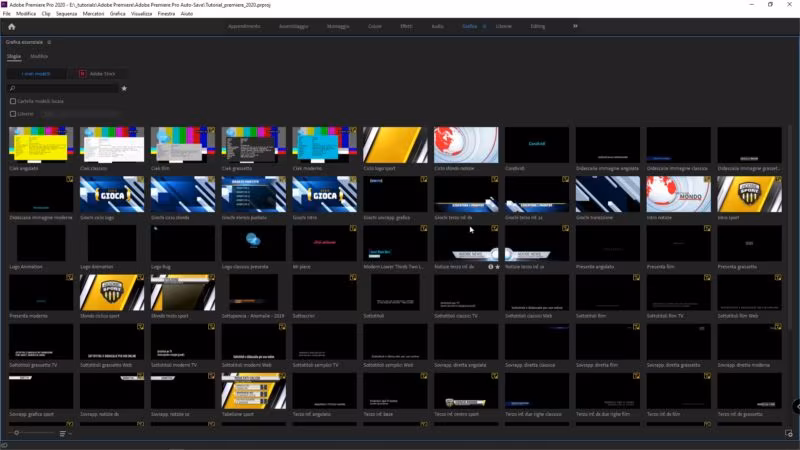Click badge icon on Tabellone sport thumbnail
The width and height of the screenshot is (800, 450).
point(282,376)
